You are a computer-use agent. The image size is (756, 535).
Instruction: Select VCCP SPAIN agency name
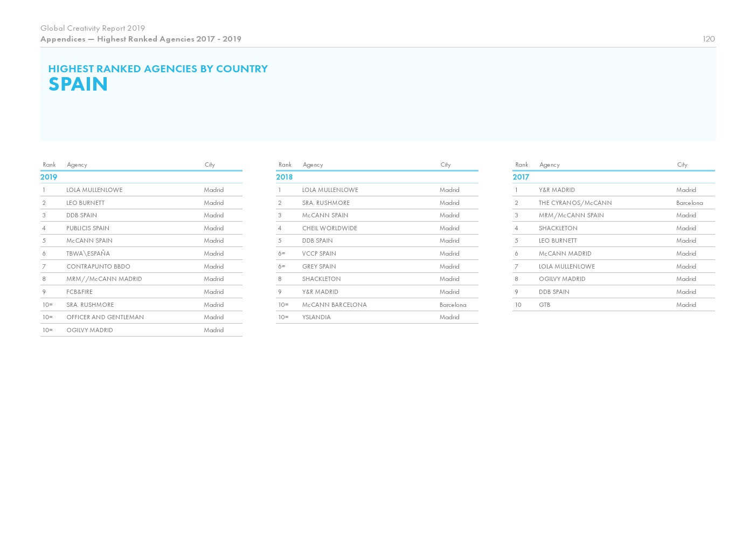pos(319,253)
